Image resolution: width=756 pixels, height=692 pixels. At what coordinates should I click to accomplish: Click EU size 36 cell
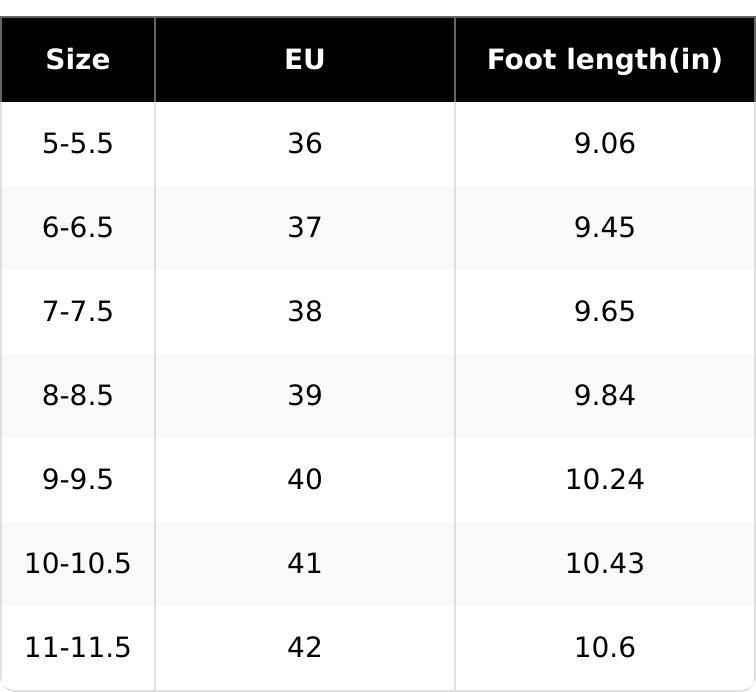point(305,144)
